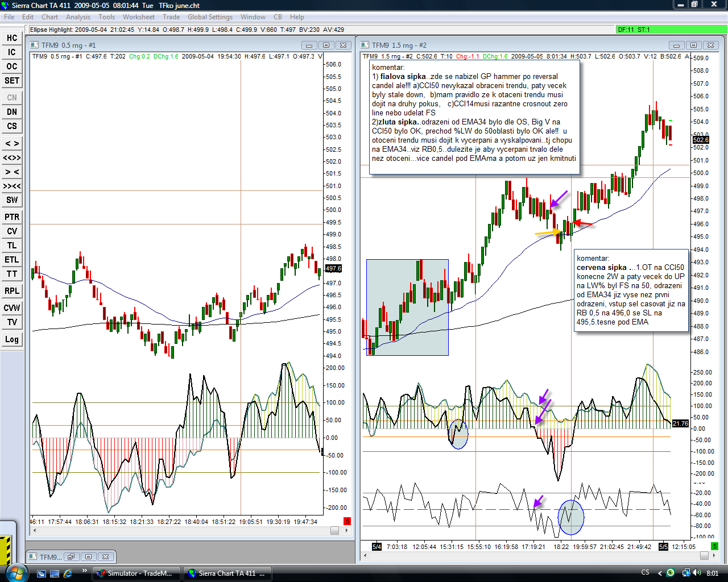Open the Log button in sidebar
The image size is (728, 582).
click(12, 339)
